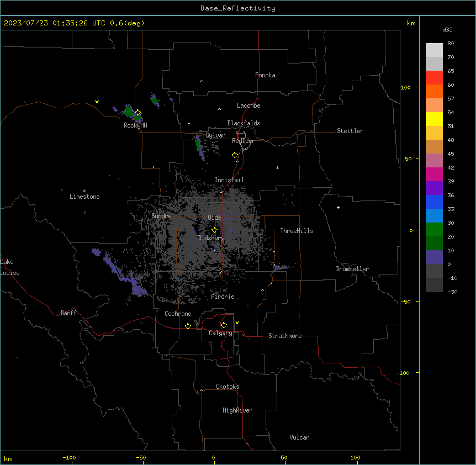Viewport: 476px width, 465px height.
Task: Click the Ponoka city label
Action: coord(265,75)
